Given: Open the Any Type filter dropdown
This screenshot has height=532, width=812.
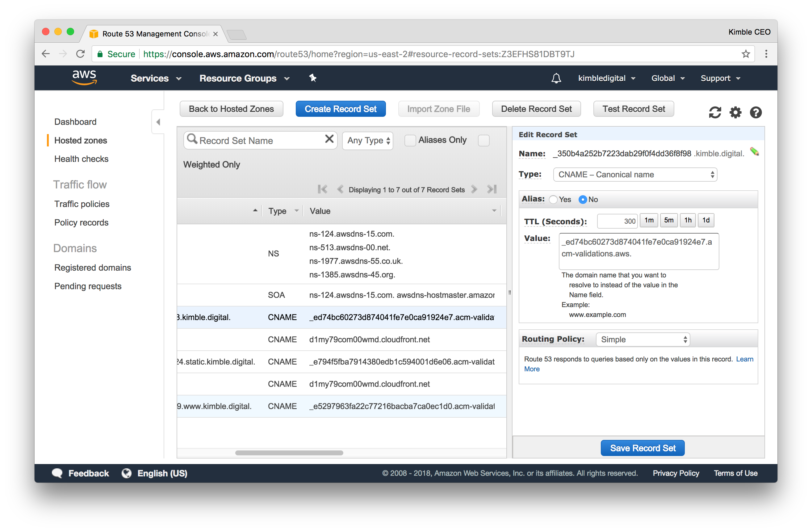Looking at the screenshot, I should point(368,141).
